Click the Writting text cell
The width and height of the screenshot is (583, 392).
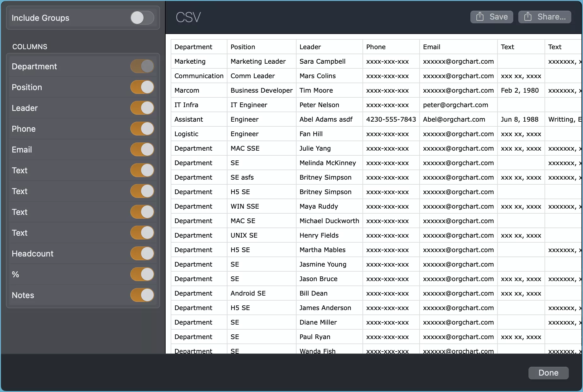(x=563, y=119)
